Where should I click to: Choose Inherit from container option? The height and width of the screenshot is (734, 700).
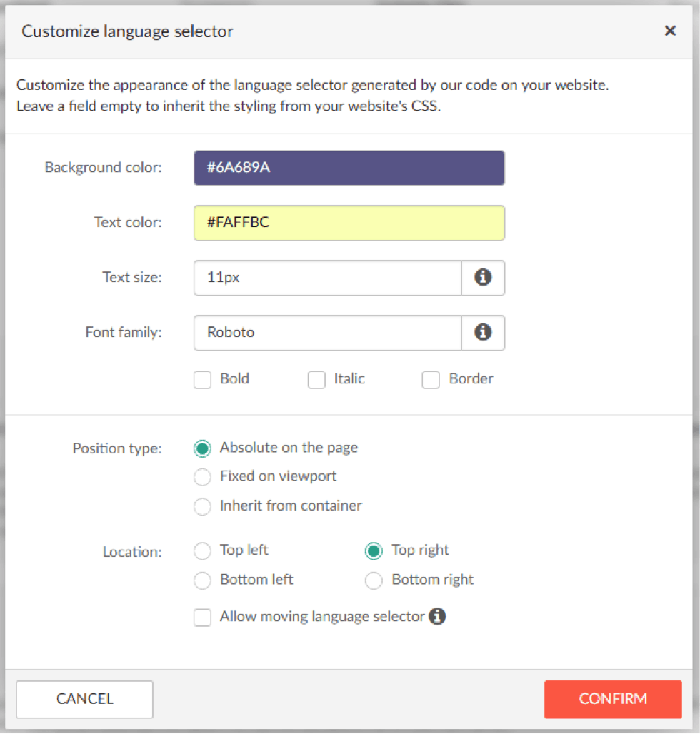(202, 506)
